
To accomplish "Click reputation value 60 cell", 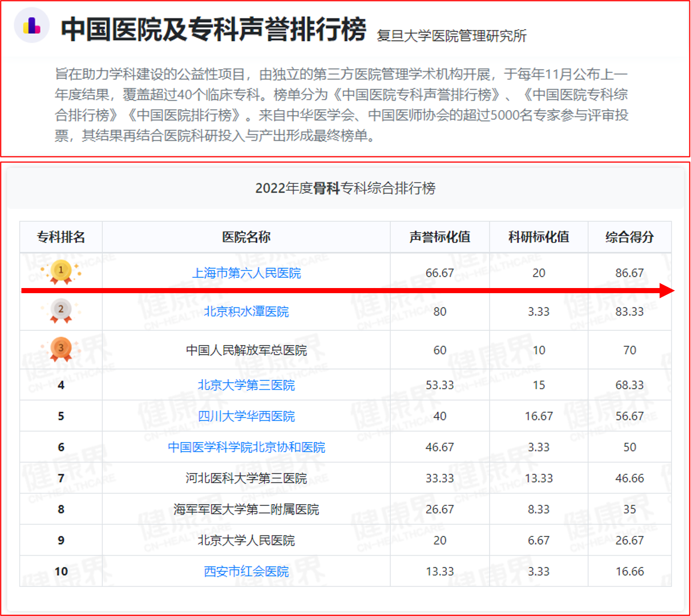I will (440, 350).
